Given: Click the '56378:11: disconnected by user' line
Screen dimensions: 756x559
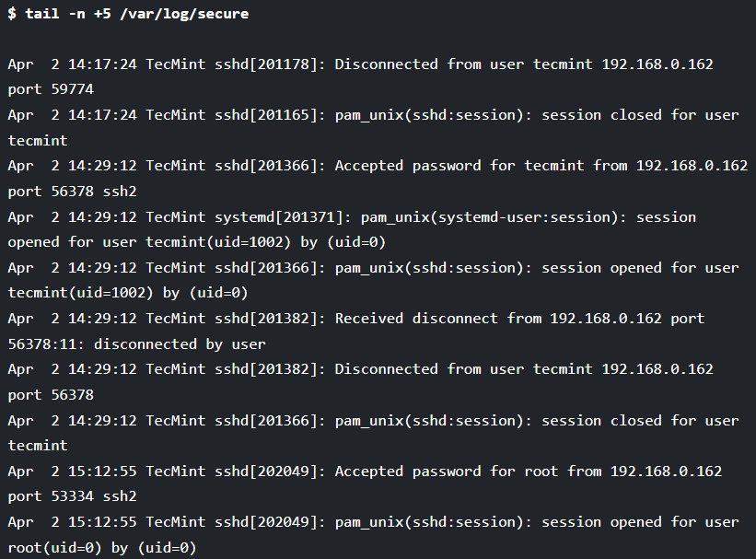Looking at the screenshot, I should (136, 344).
